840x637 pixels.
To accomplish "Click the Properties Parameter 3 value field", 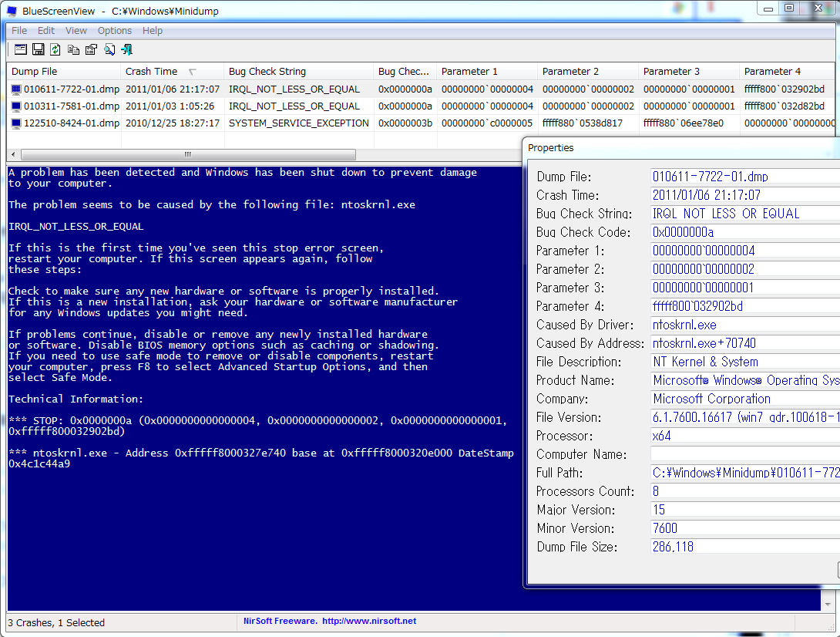I will coord(745,288).
